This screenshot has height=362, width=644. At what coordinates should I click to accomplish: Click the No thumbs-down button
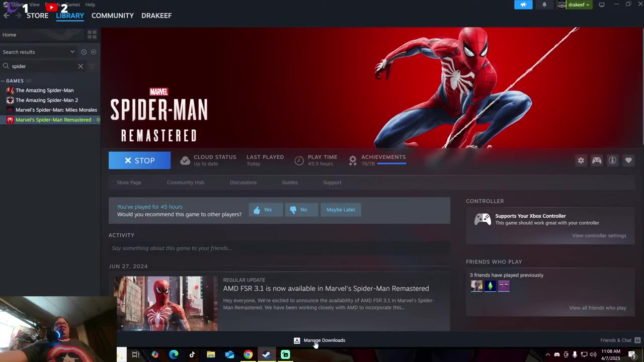pos(301,210)
